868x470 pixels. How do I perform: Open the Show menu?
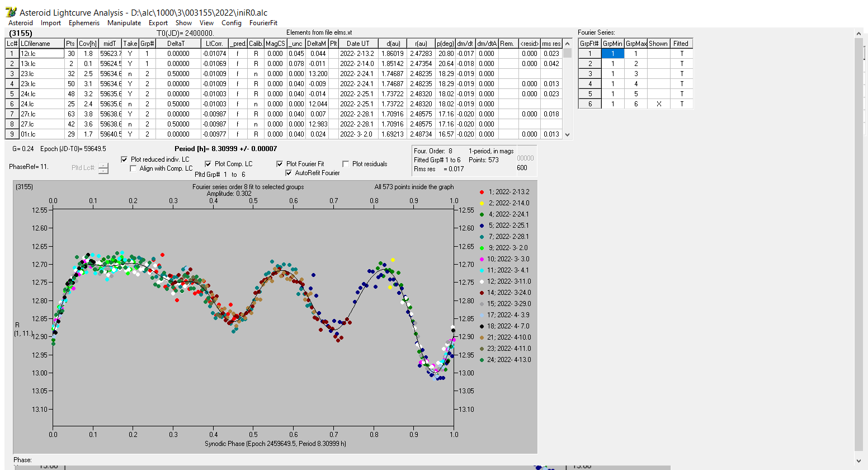pos(183,23)
